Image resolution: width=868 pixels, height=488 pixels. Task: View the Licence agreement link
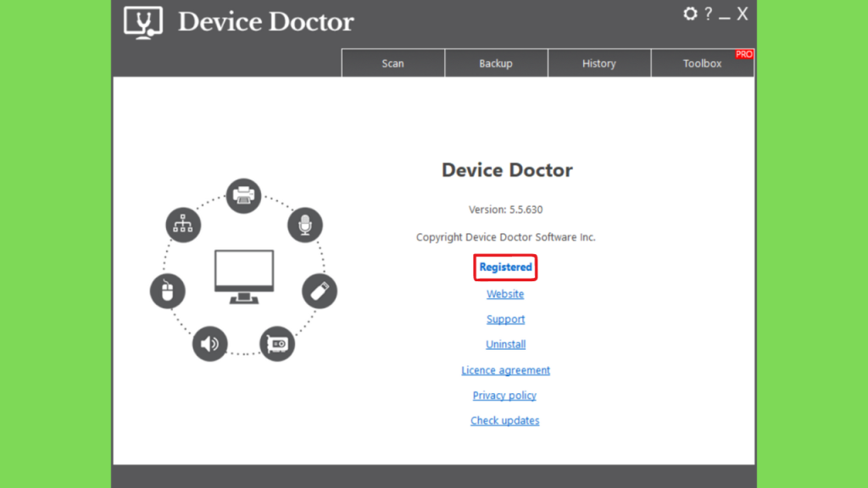point(506,370)
